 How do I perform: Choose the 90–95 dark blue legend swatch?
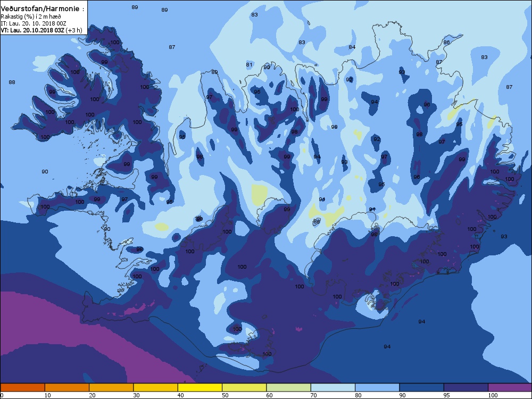(x=422, y=387)
